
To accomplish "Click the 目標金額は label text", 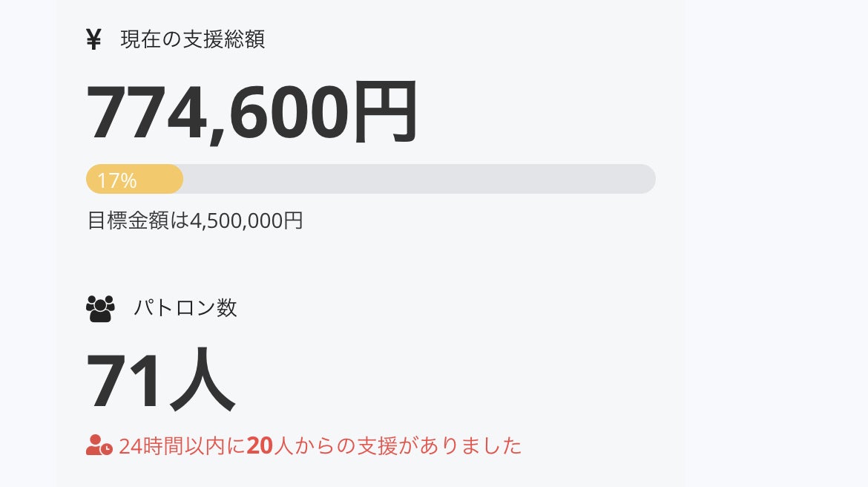I will coord(138,220).
